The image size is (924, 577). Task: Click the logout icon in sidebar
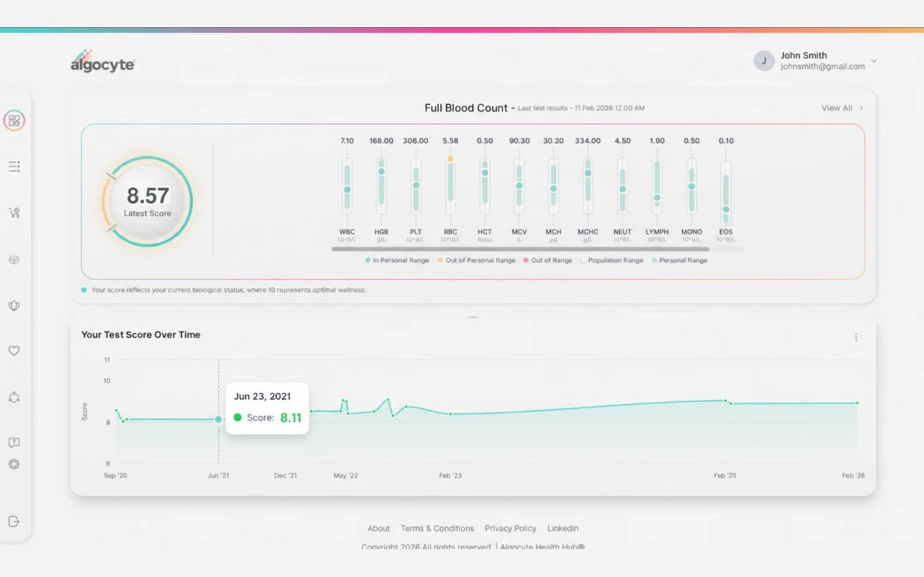click(14, 521)
